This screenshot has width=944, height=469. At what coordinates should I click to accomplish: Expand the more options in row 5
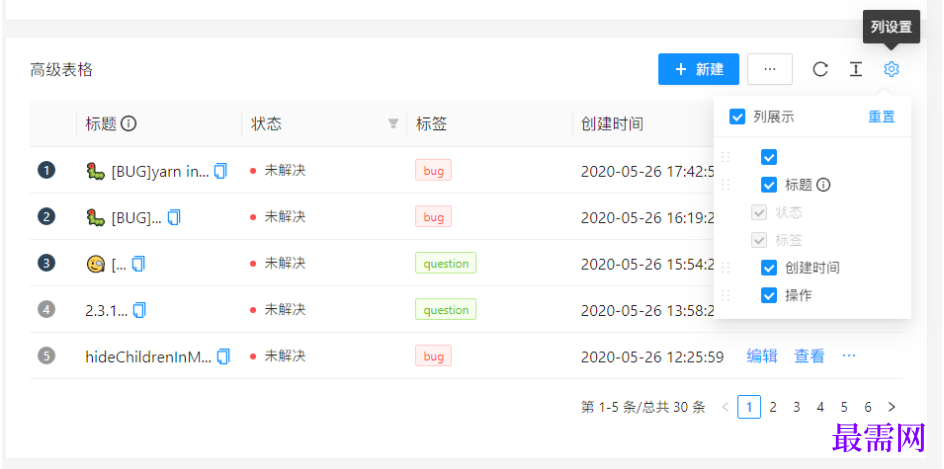point(849,356)
